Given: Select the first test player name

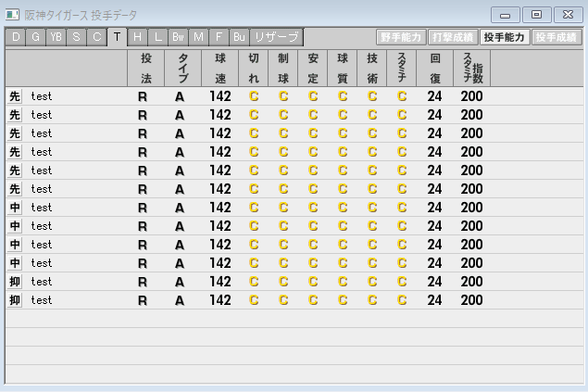Looking at the screenshot, I should coord(42,96).
